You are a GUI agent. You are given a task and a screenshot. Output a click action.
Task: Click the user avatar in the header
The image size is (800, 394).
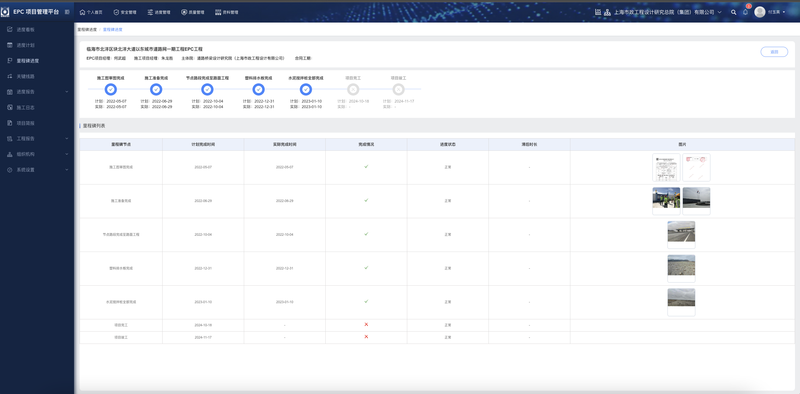(760, 12)
